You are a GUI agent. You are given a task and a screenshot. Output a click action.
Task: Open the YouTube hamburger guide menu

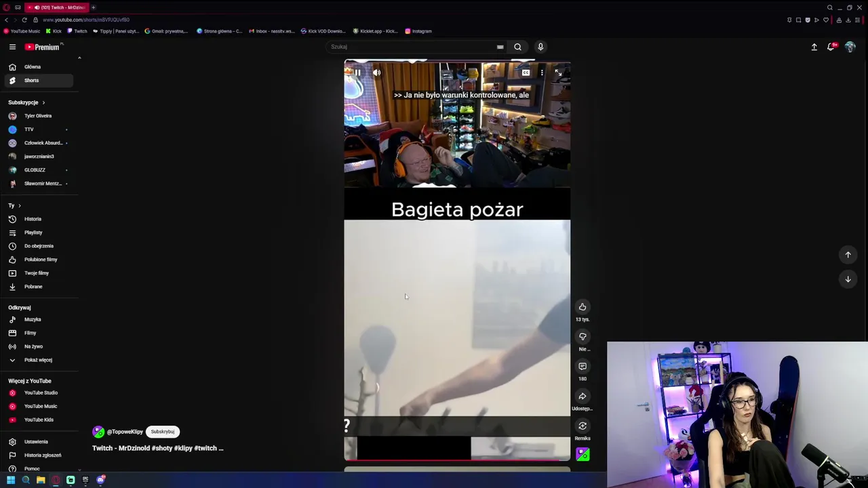coord(12,47)
